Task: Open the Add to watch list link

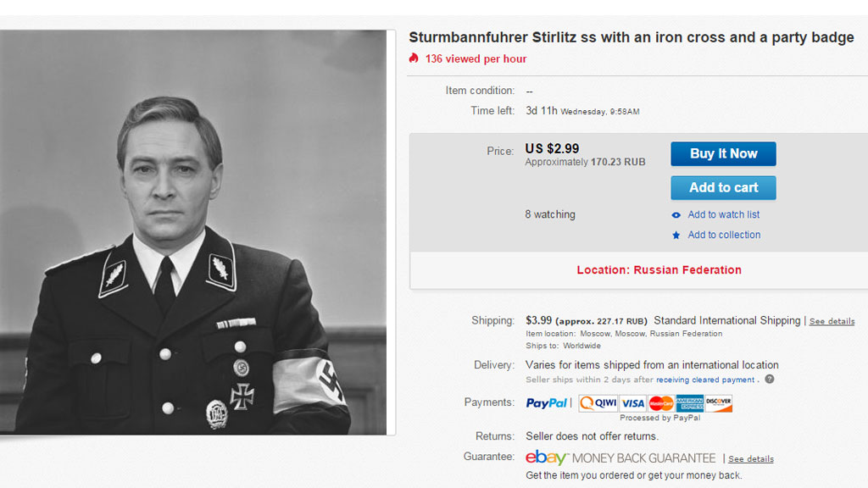Action: click(x=723, y=215)
